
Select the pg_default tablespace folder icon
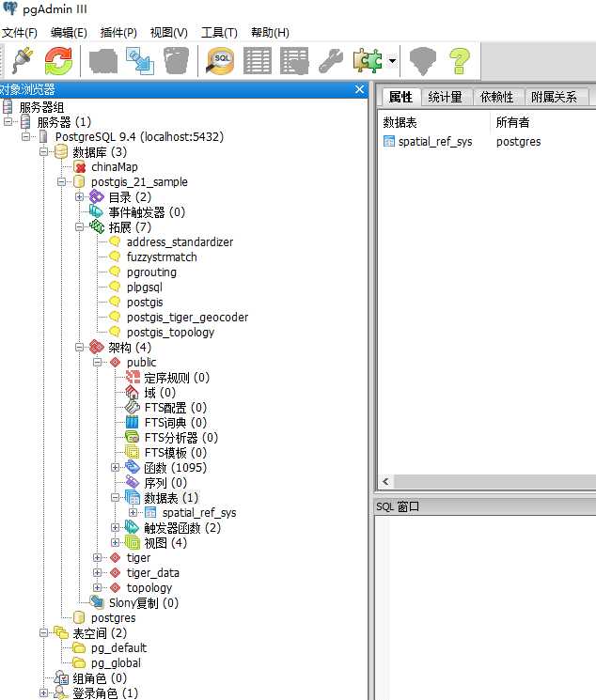(79, 647)
